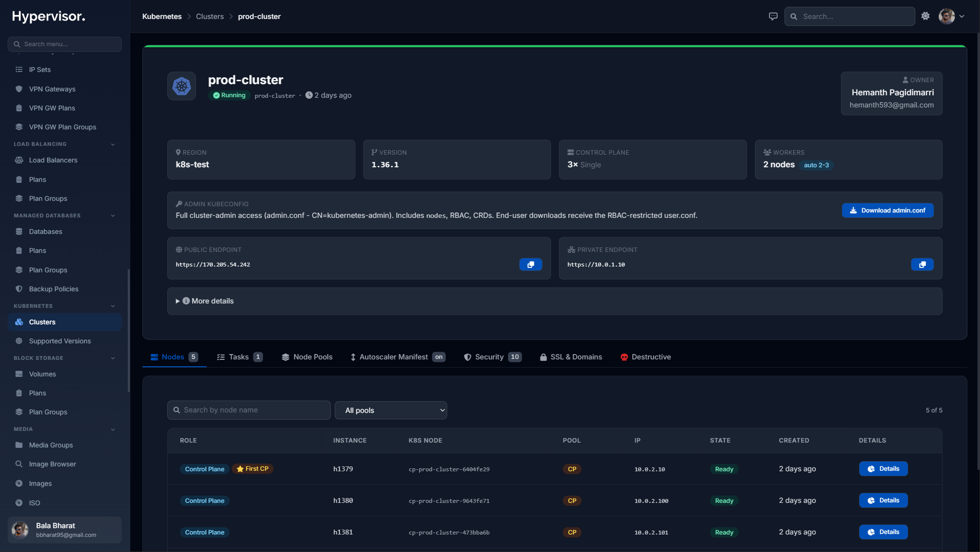
Task: Expand More details disclosure
Action: [205, 301]
